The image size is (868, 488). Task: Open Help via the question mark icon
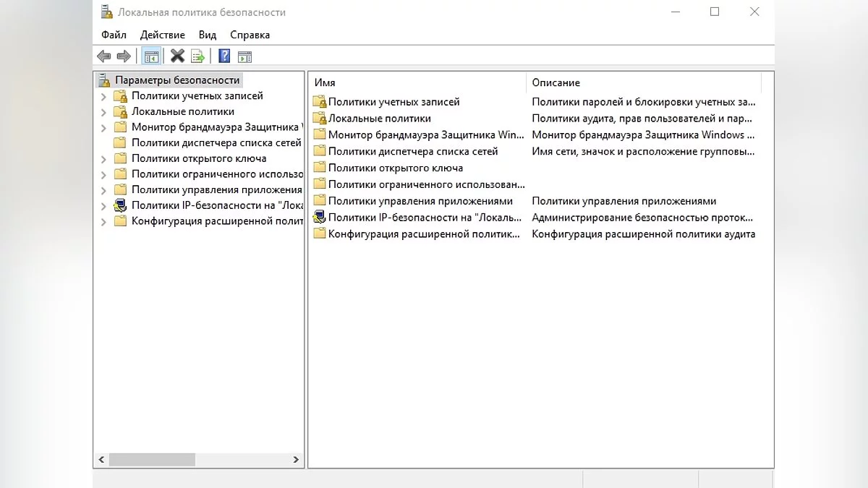click(224, 56)
